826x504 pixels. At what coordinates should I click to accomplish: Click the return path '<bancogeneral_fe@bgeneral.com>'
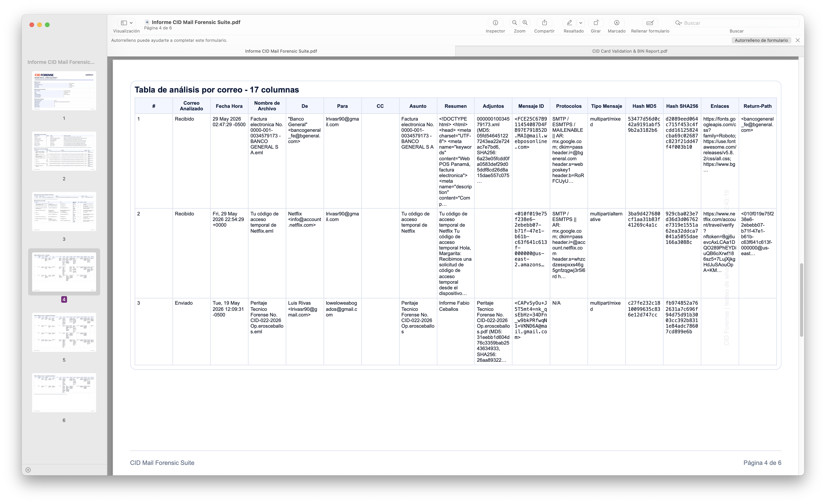pyautogui.click(x=757, y=124)
